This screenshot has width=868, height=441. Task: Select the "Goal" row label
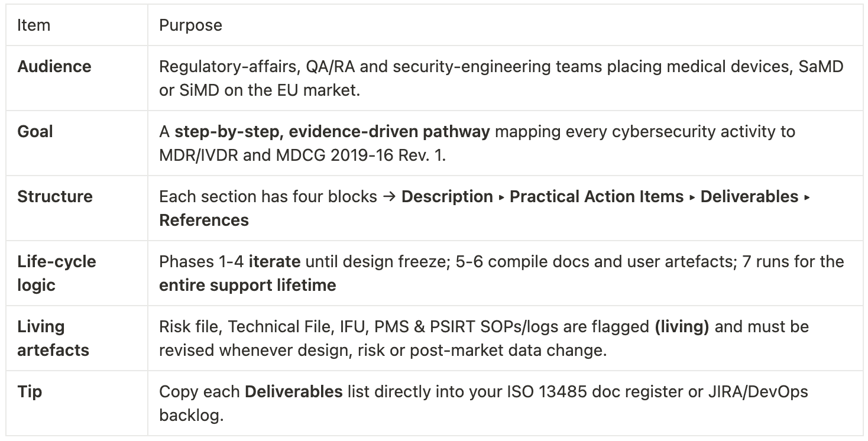tap(35, 131)
